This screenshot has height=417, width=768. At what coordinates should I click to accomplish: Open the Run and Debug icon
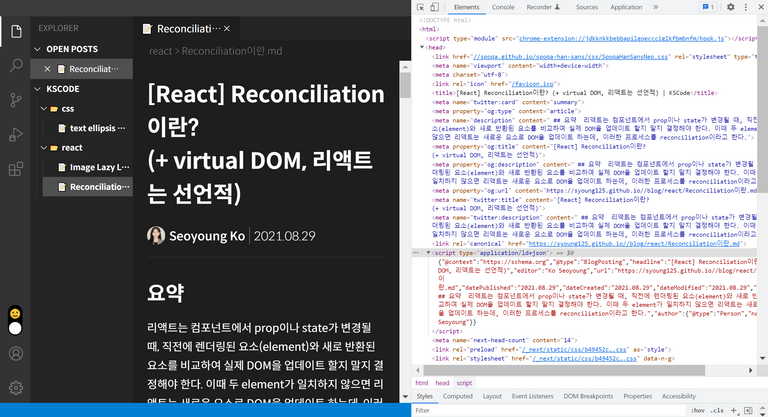[x=16, y=135]
